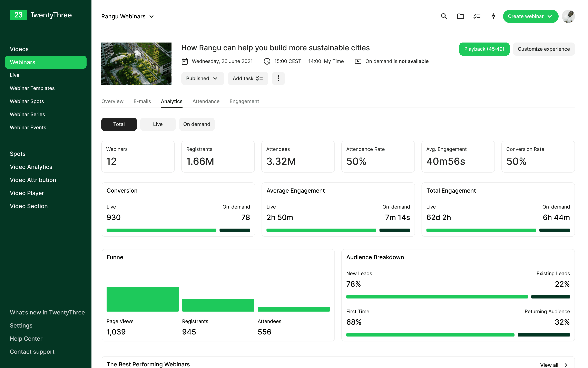Open Video Section in the sidebar
588x368 pixels.
point(29,206)
